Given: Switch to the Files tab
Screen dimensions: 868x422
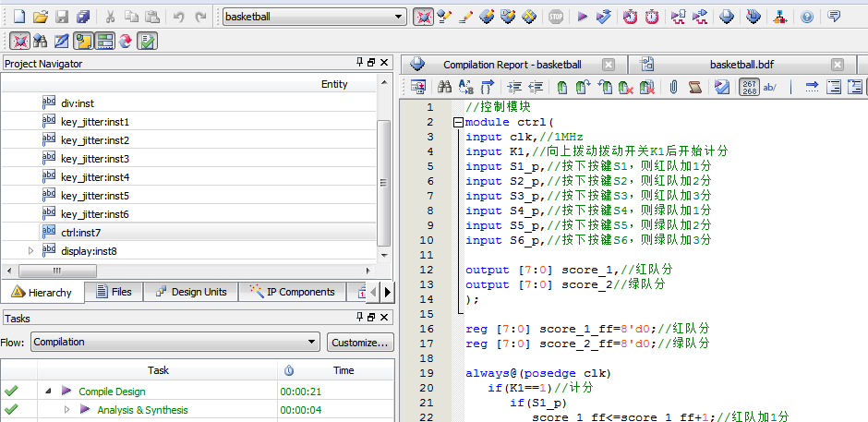Looking at the screenshot, I should [114, 292].
